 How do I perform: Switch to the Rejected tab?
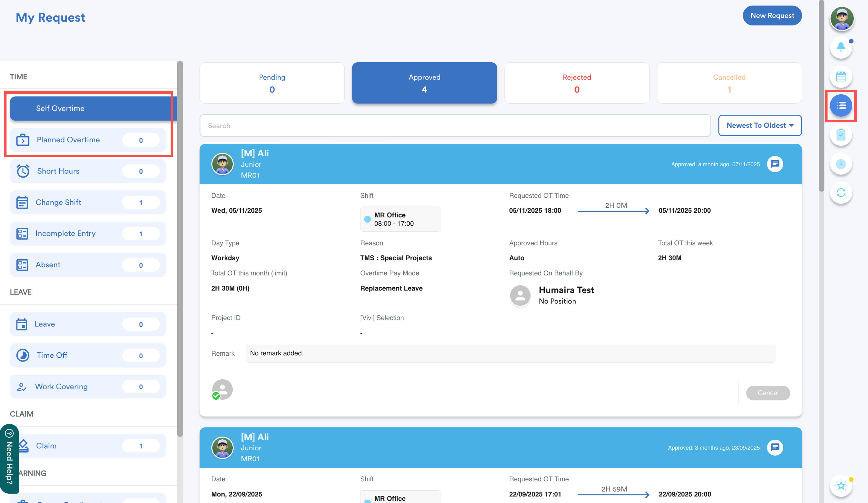tap(577, 83)
